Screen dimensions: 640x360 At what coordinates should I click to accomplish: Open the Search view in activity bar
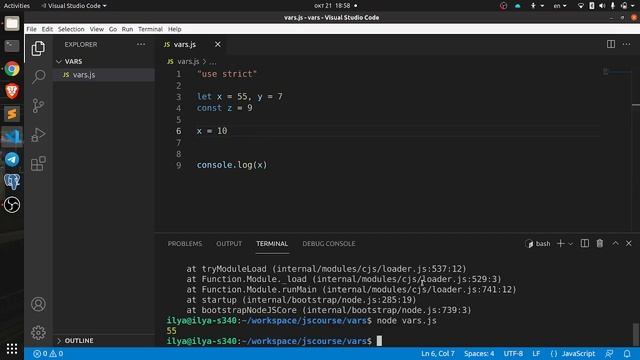pyautogui.click(x=38, y=76)
